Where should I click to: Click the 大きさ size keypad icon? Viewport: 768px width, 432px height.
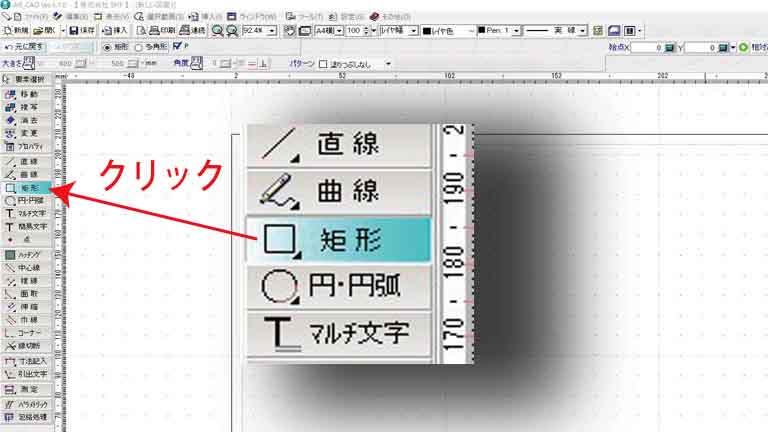point(29,63)
